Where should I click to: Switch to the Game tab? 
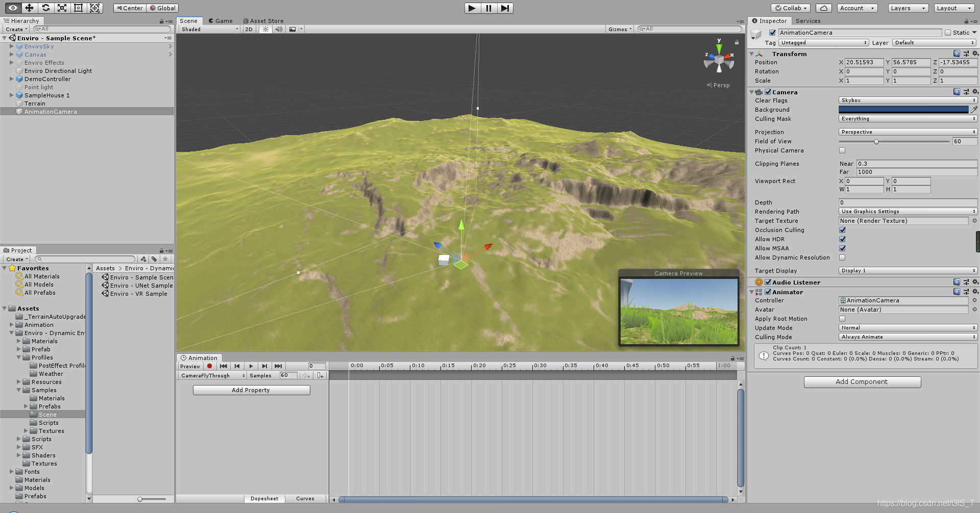(x=220, y=21)
